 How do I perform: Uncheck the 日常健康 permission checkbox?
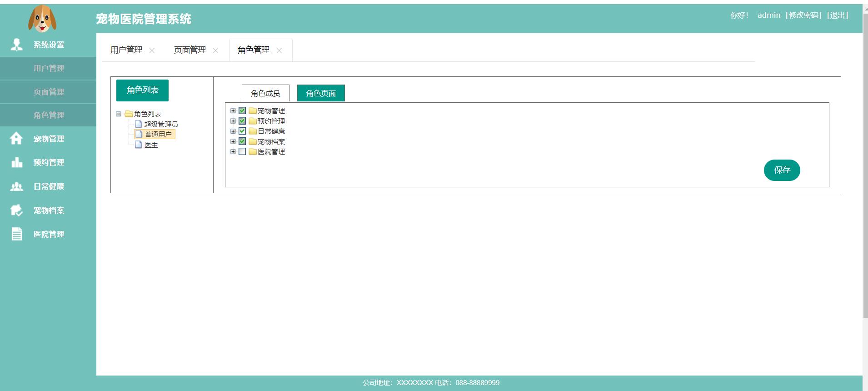coord(242,131)
